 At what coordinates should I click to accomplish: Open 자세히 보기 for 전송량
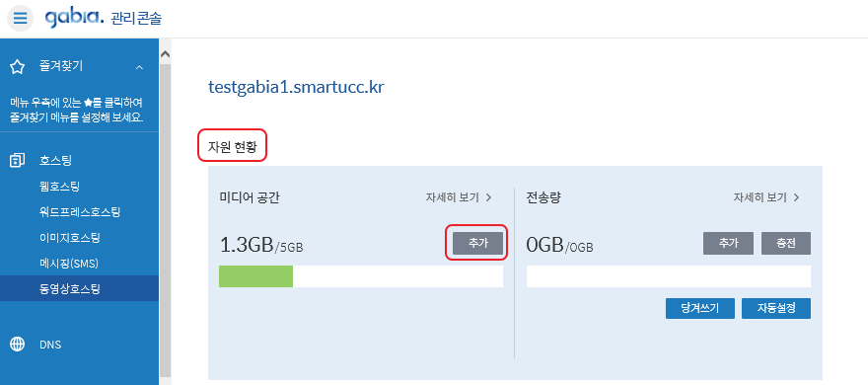pos(766,197)
